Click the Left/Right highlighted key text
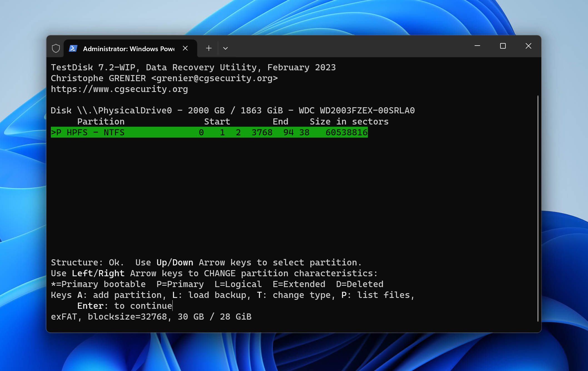Screen dimensions: 588x371 (x=98, y=273)
